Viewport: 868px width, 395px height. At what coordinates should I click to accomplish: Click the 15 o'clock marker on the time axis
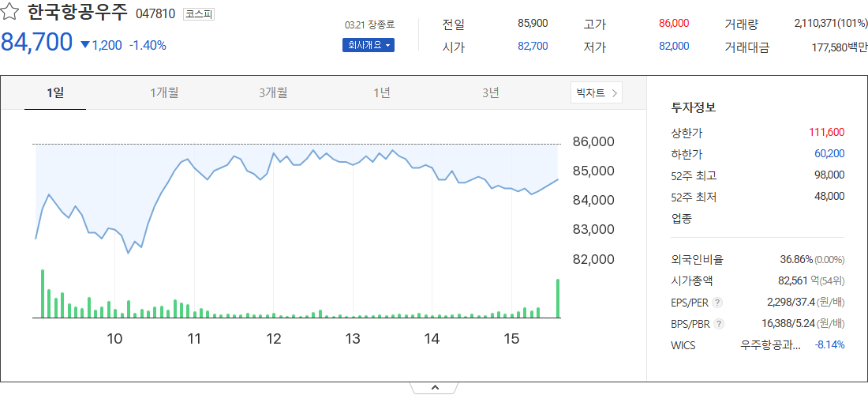click(x=512, y=338)
